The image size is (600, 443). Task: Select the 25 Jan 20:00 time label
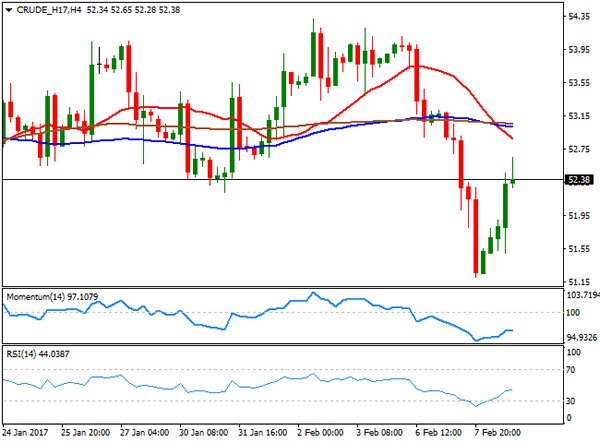[x=85, y=433]
